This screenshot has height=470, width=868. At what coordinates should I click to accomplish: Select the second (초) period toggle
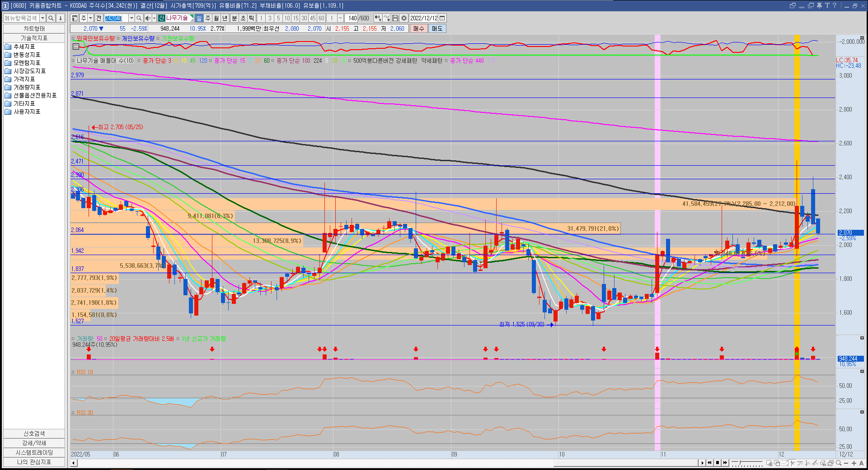pos(243,18)
